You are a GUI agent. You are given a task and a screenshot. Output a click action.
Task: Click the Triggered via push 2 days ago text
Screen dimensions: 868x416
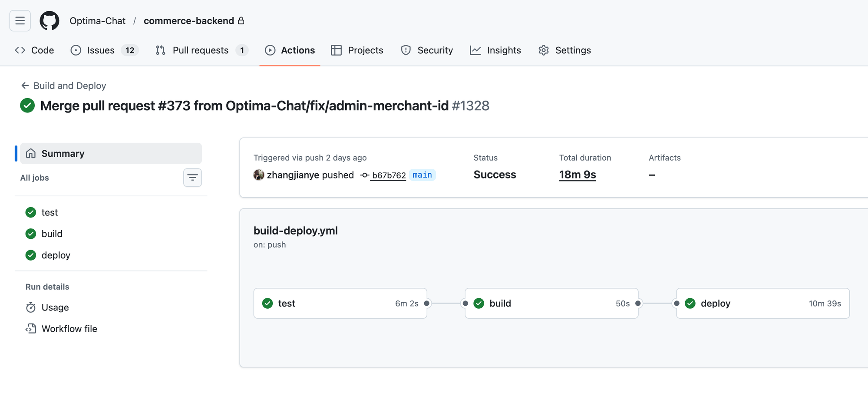point(310,158)
